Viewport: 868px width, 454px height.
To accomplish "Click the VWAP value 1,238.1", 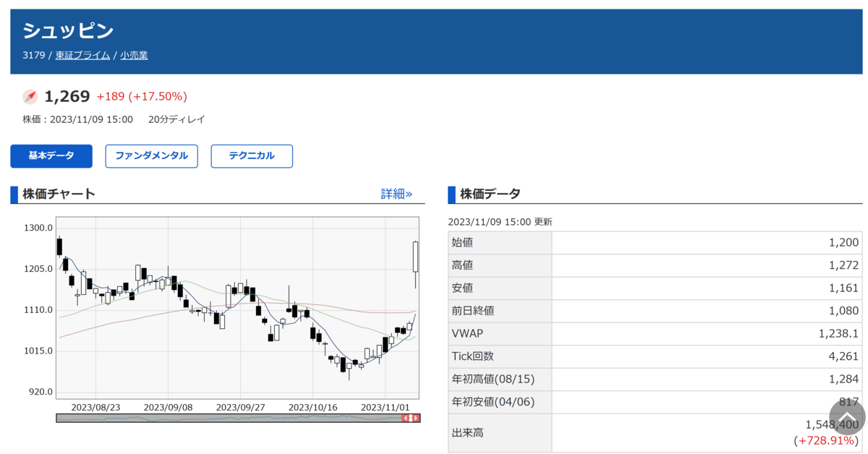I will pyautogui.click(x=839, y=334).
